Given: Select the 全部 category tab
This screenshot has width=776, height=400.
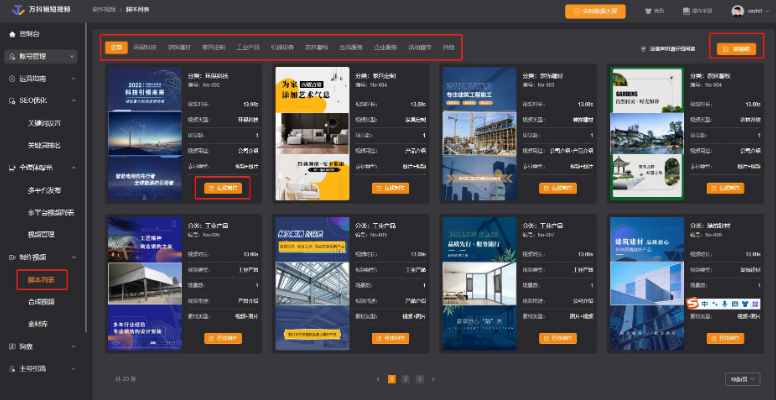Looking at the screenshot, I should coord(117,47).
